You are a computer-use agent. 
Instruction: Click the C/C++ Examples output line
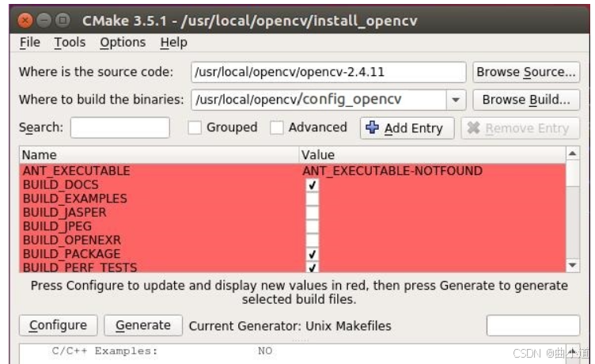pyautogui.click(x=162, y=351)
